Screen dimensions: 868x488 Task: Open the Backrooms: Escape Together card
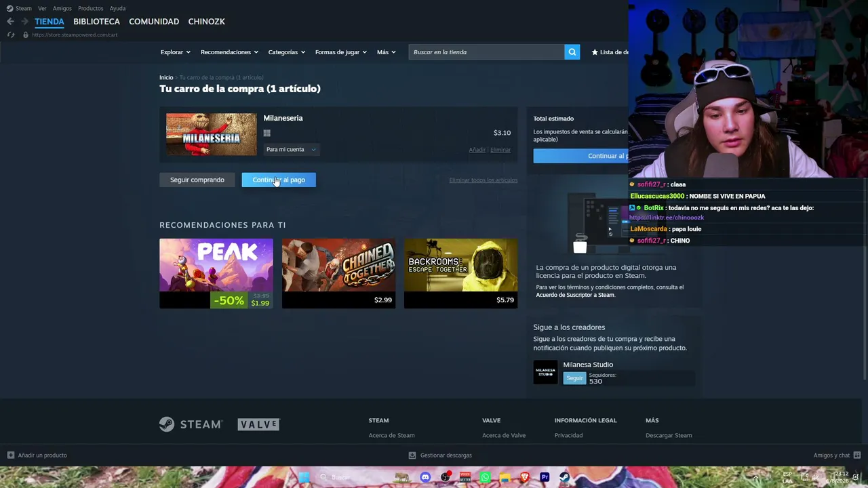pos(461,274)
